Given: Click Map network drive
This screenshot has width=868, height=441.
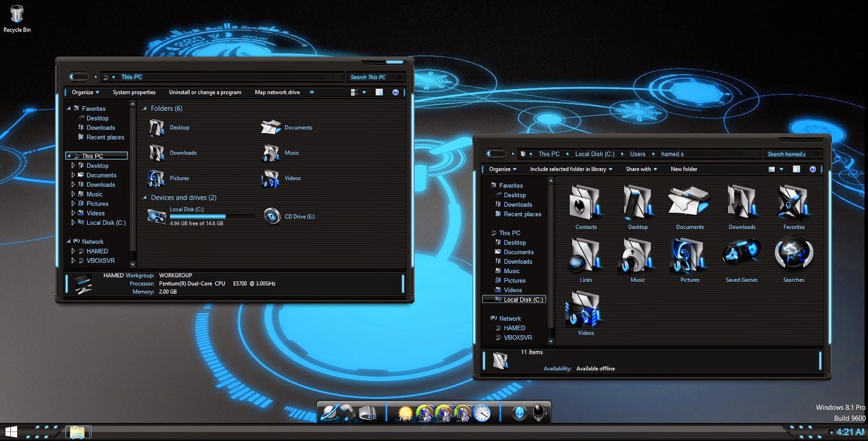Looking at the screenshot, I should [x=277, y=92].
